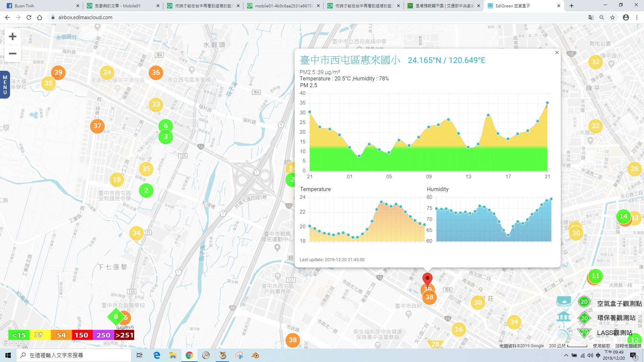Click coordinates 24.165°N / 120.649°E
The height and width of the screenshot is (362, 644).
446,60
